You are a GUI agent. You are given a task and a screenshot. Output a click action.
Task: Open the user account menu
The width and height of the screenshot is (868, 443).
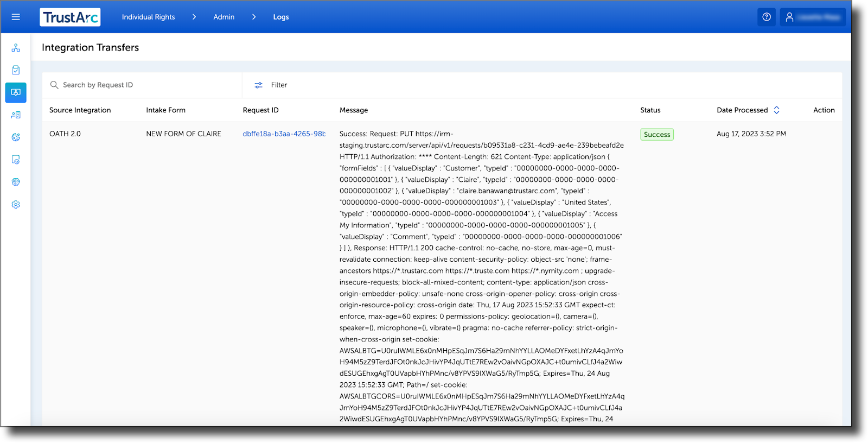[813, 17]
